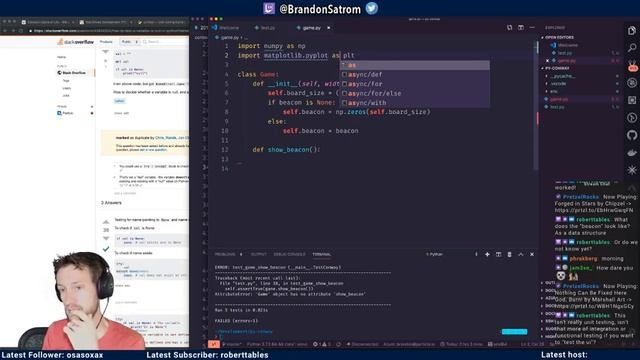Open the Explorer files icon in activity bar
The image size is (640, 360).
pyautogui.click(x=632, y=31)
